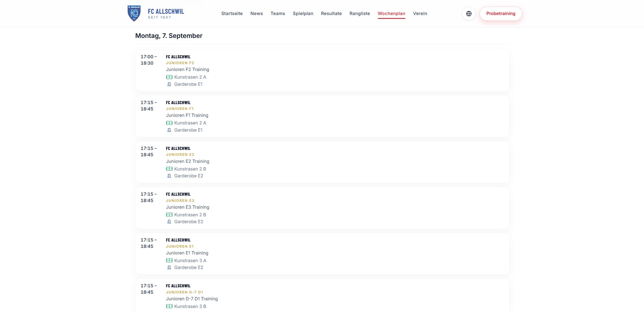The width and height of the screenshot is (644, 311).
Task: Select Junioren E1 Training title
Action: (187, 253)
